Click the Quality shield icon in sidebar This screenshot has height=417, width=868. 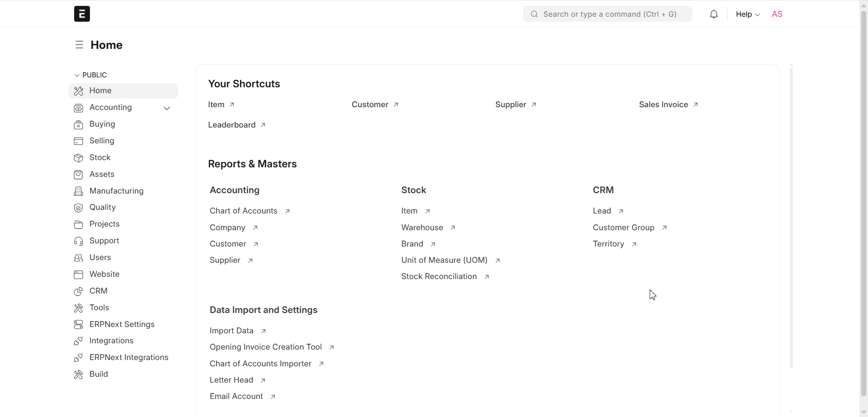tap(79, 208)
